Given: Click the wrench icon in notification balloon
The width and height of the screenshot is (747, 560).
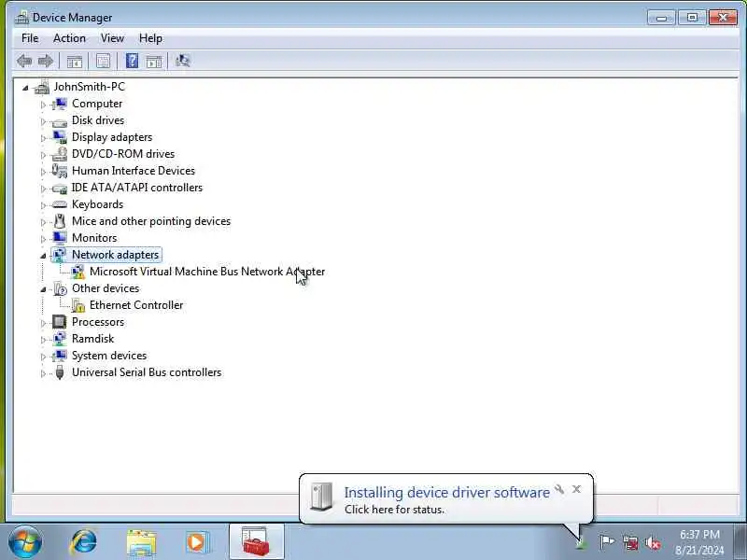Looking at the screenshot, I should pyautogui.click(x=559, y=489).
